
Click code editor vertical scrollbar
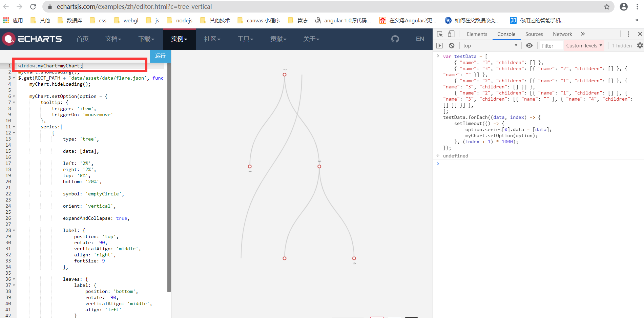coord(169,177)
